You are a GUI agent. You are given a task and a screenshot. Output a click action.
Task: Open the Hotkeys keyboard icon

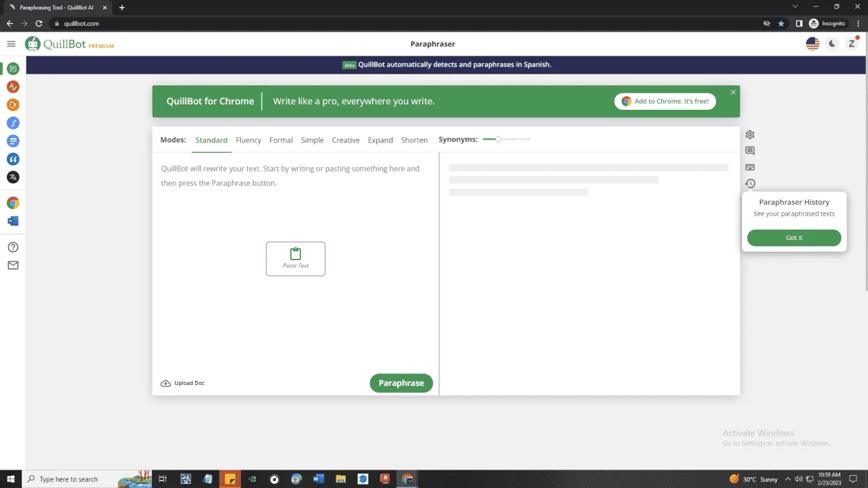750,167
